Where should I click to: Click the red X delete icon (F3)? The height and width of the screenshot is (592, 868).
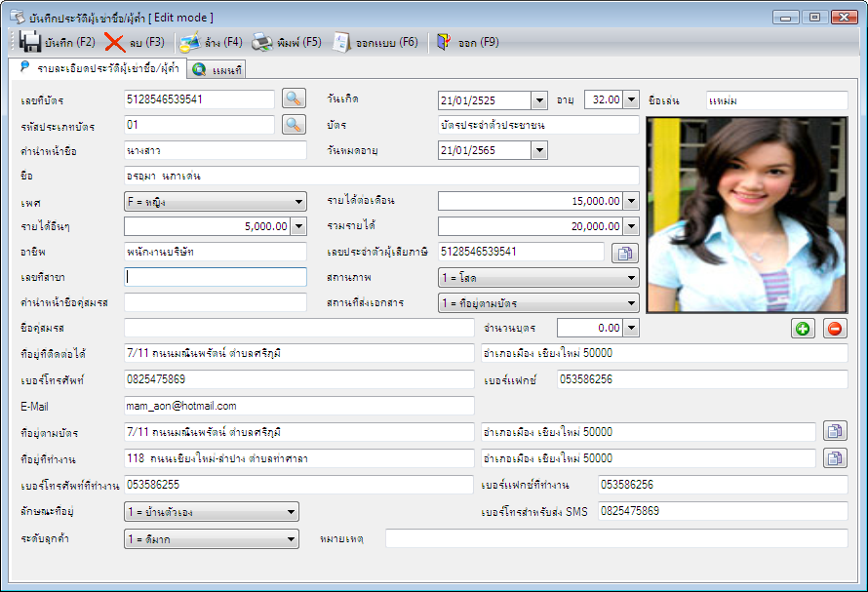click(x=114, y=42)
